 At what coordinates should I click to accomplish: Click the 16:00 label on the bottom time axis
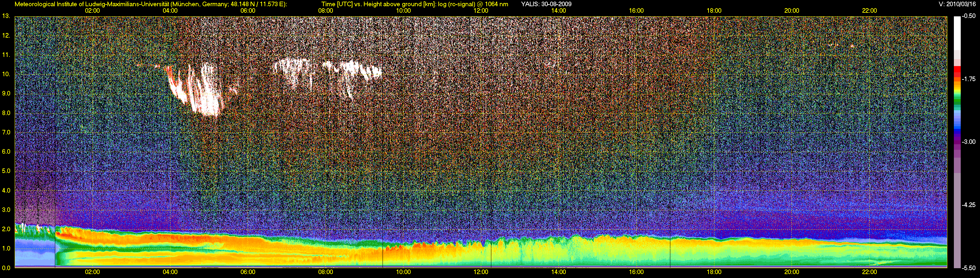coord(636,272)
